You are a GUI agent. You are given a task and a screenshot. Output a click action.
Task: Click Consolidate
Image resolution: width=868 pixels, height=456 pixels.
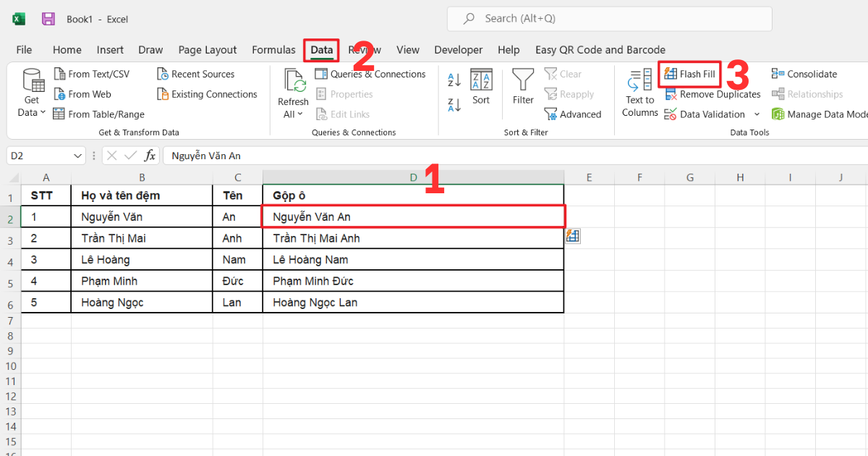click(804, 74)
